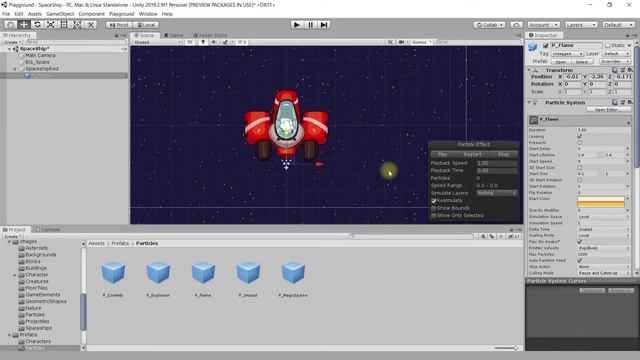This screenshot has width=640, height=360.
Task: Toggle the 3D Start Size checkbox
Action: pos(580,167)
